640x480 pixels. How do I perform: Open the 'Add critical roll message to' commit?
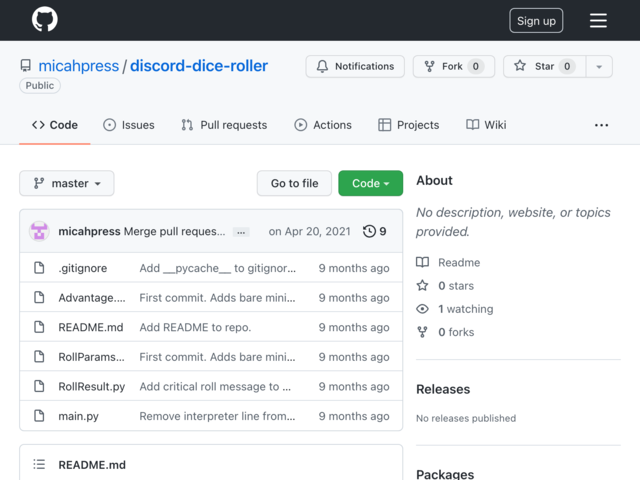[x=215, y=387]
